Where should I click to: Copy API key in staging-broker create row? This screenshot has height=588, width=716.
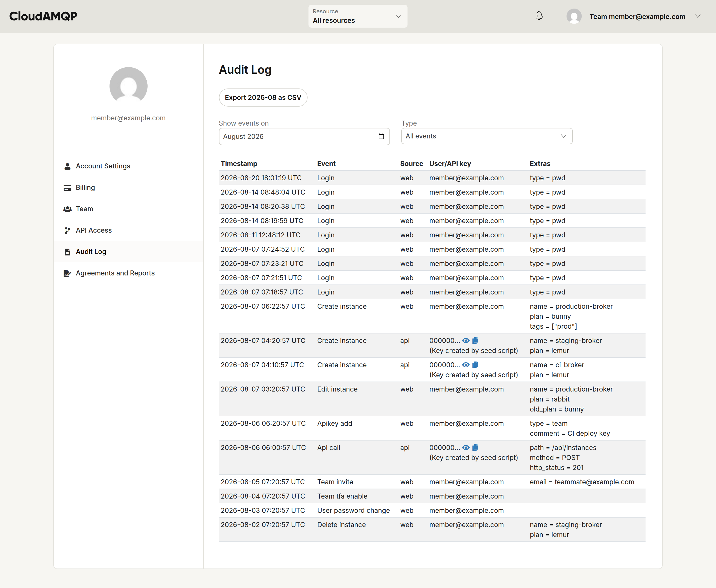pyautogui.click(x=475, y=340)
